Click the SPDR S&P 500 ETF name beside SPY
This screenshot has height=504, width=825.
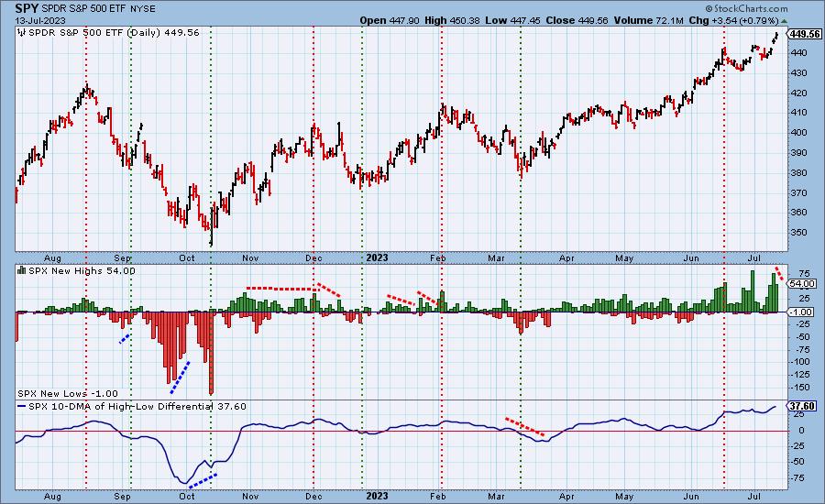click(82, 9)
